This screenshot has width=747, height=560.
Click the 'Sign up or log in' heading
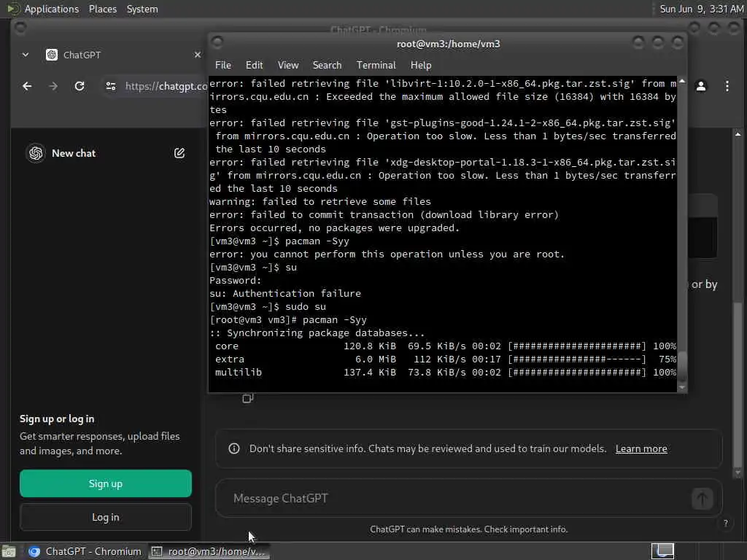57,419
